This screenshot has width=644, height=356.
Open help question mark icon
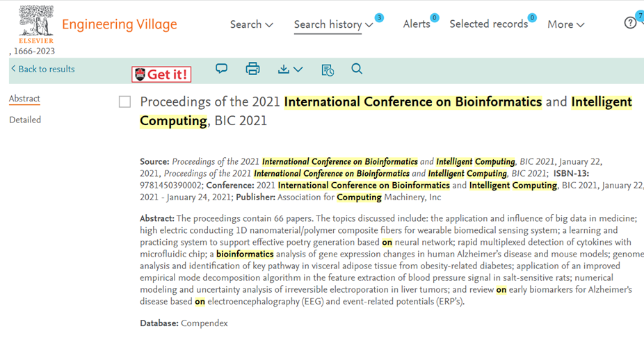point(630,22)
